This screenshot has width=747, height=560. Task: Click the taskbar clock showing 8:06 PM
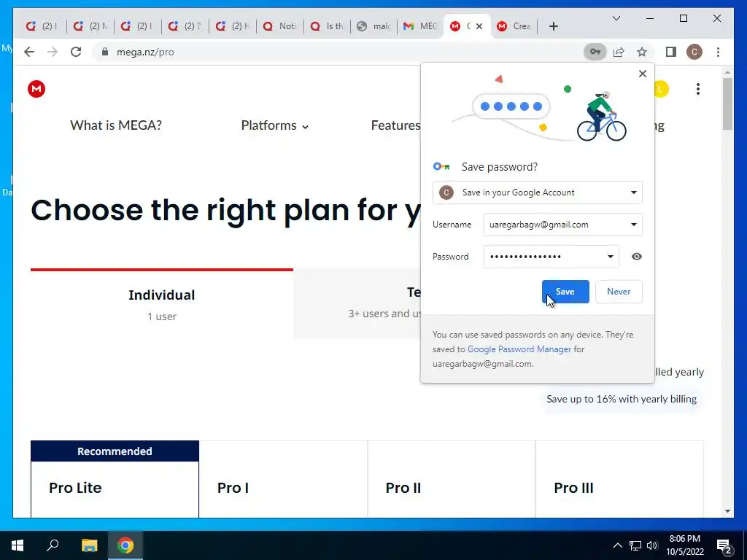pyautogui.click(x=684, y=545)
